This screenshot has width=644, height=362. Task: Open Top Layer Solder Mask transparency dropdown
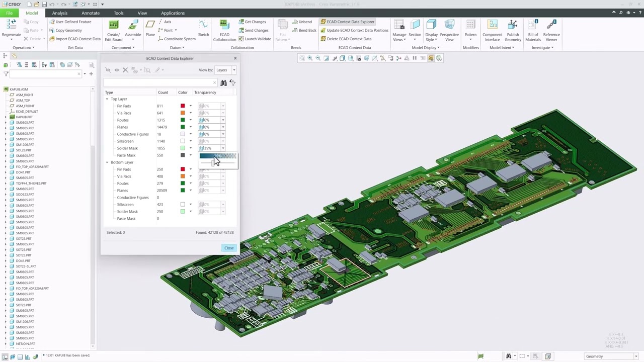223,148
